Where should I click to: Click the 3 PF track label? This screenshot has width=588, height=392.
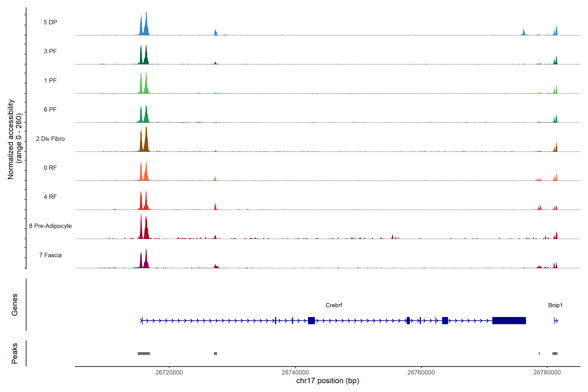coord(50,51)
